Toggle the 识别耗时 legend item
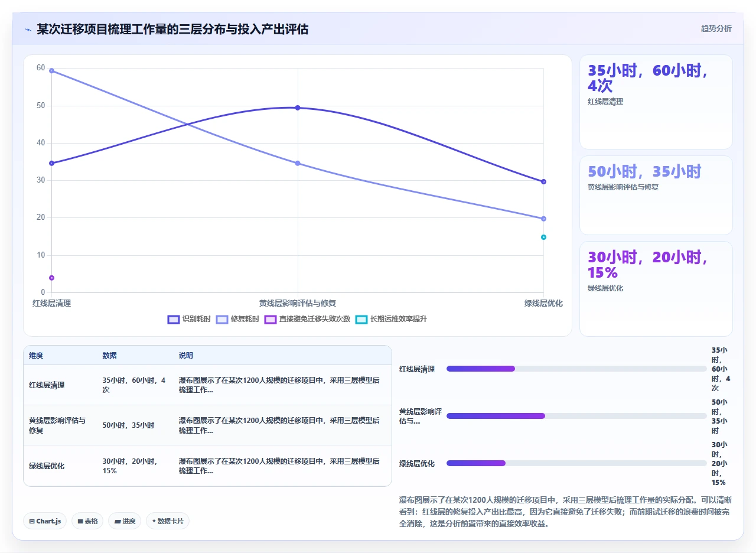 click(x=189, y=319)
